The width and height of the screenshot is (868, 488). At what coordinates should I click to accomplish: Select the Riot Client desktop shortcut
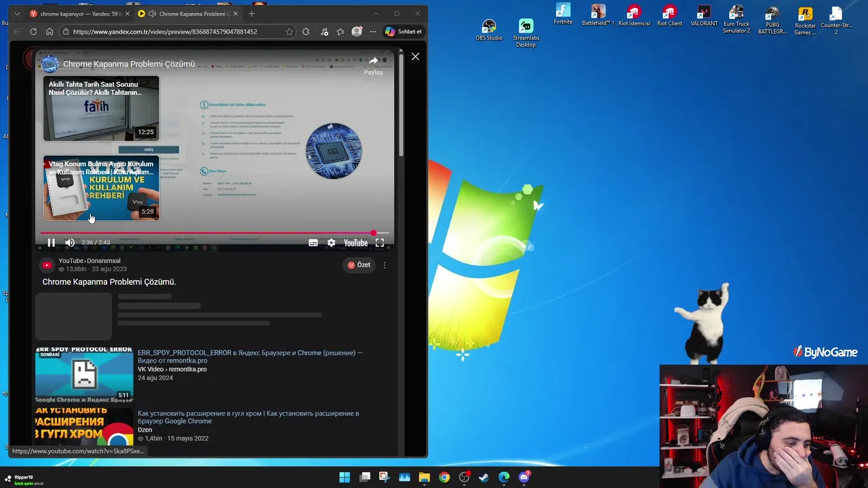(x=670, y=15)
